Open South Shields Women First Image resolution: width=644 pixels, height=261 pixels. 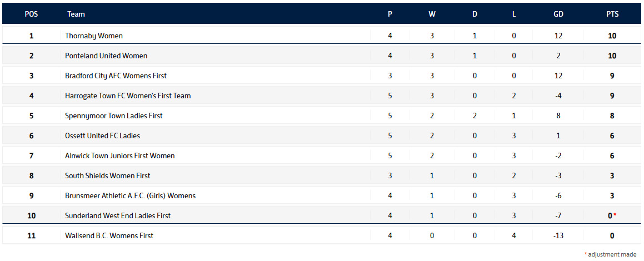click(107, 175)
